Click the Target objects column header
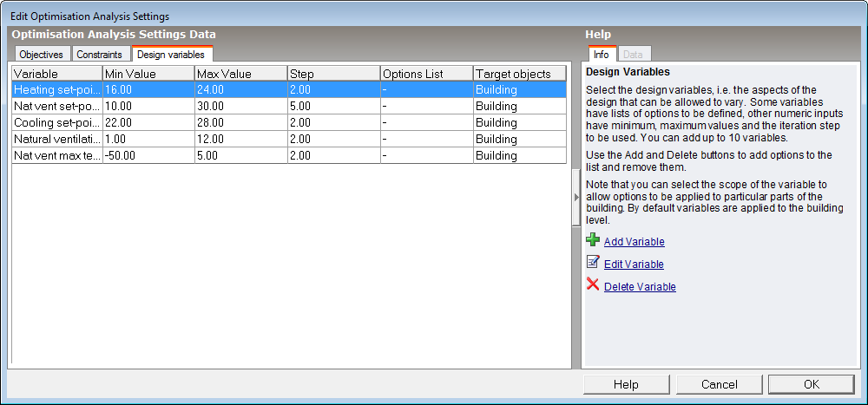The height and width of the screenshot is (405, 868). 518,74
